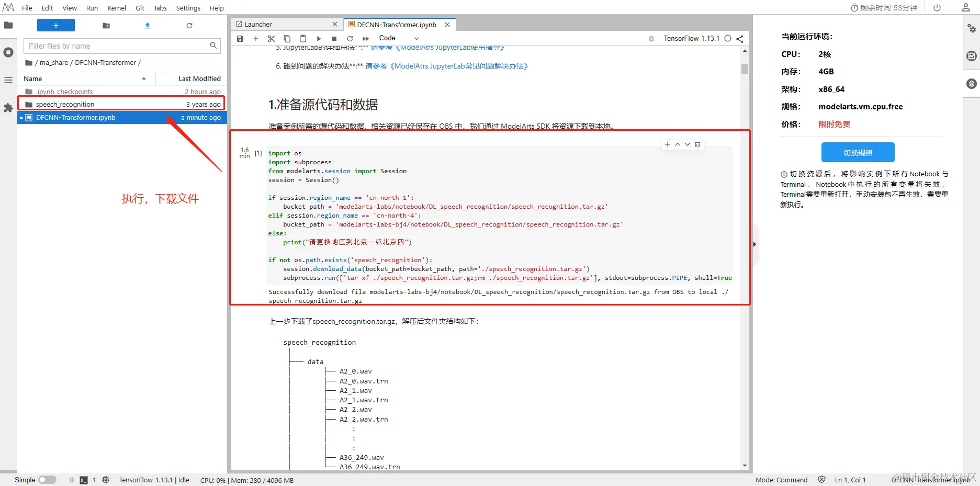Image resolution: width=980 pixels, height=486 pixels.
Task: Close the Launcher tab
Action: (335, 25)
